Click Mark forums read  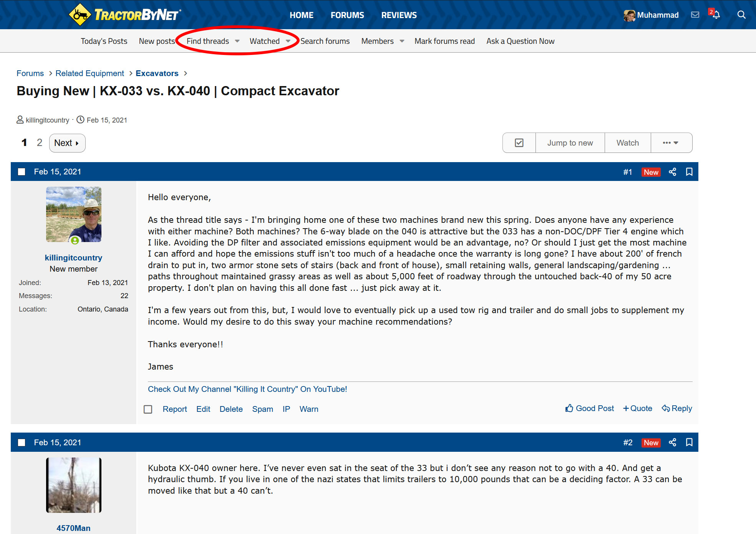click(444, 41)
